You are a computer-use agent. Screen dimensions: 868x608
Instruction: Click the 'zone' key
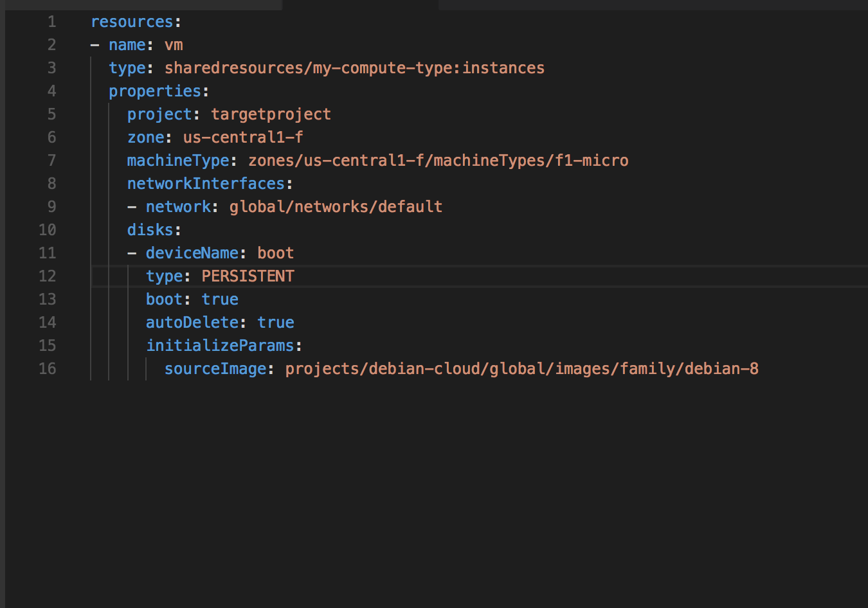click(x=145, y=138)
